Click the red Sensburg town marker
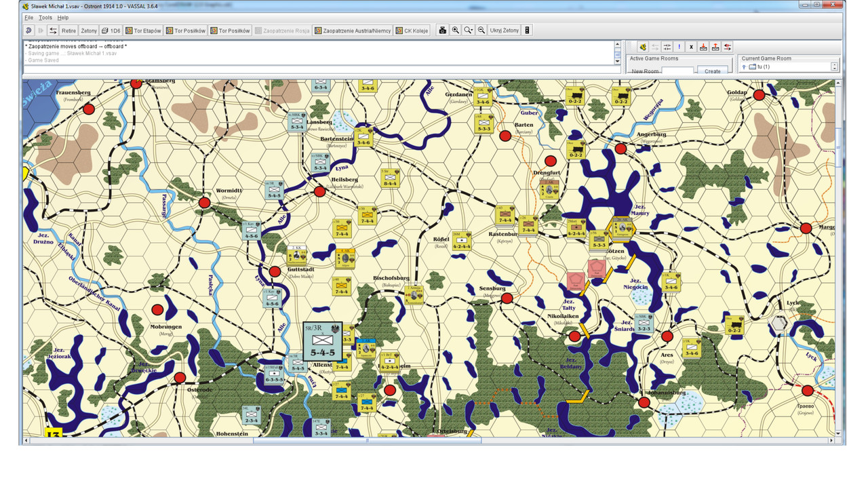 pyautogui.click(x=507, y=298)
